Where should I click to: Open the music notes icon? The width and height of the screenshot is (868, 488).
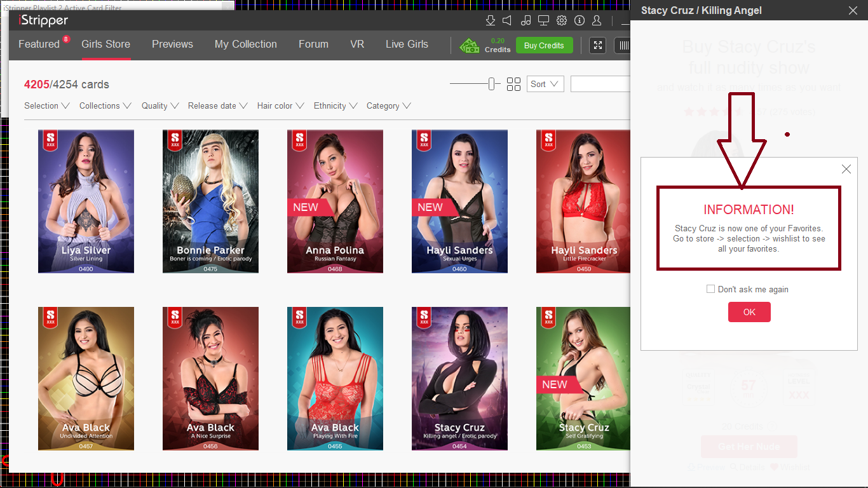tap(526, 20)
